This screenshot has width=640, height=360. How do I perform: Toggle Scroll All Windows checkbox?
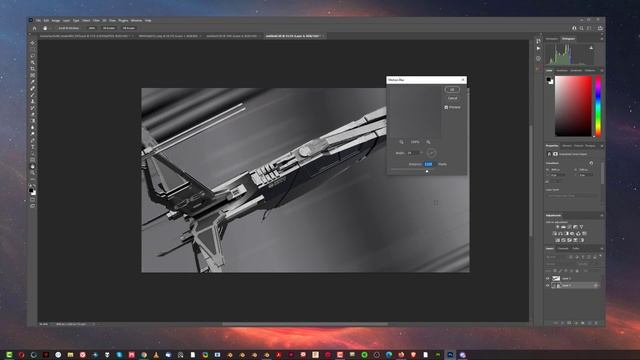point(56,28)
